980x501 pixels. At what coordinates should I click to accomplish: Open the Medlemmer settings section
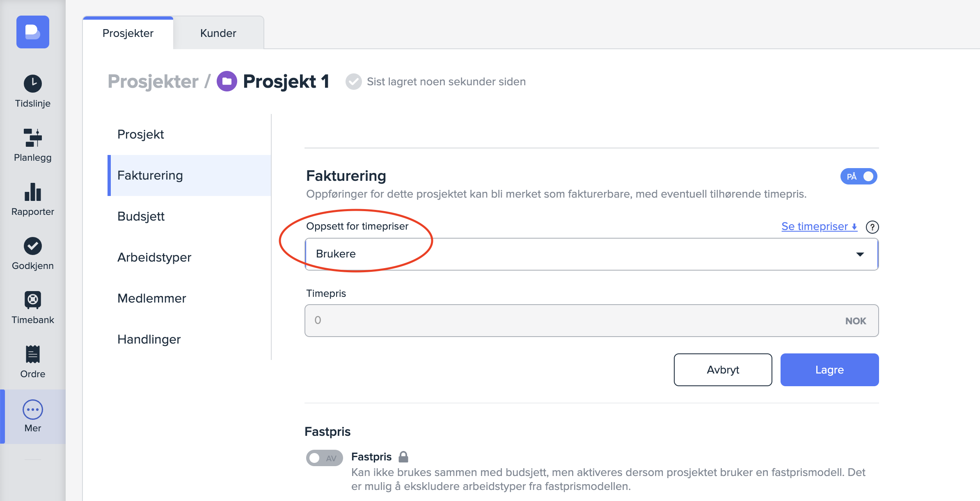(151, 298)
